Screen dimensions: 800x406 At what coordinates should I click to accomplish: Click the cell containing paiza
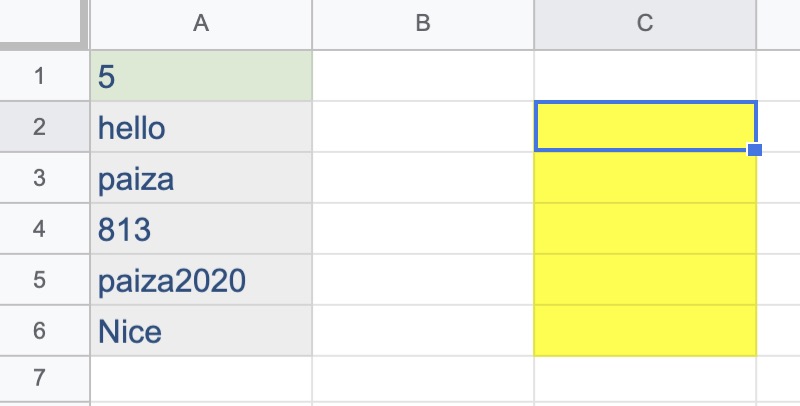pos(201,178)
